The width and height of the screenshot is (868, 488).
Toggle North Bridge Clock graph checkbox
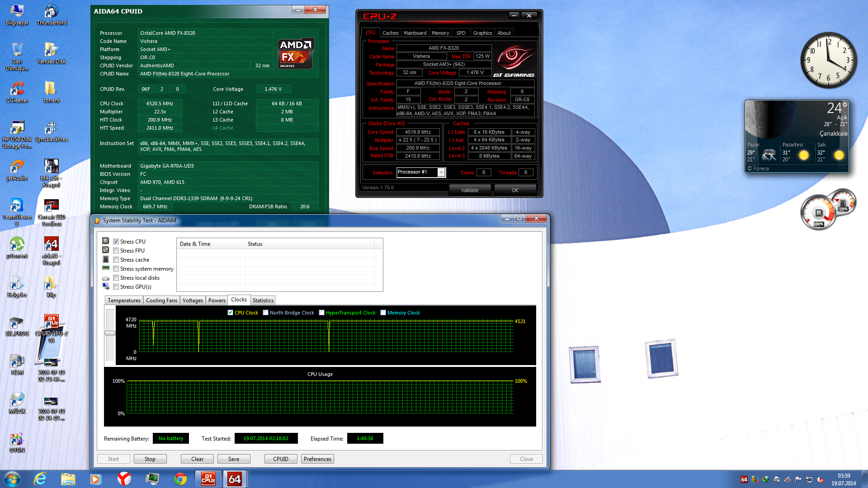265,313
